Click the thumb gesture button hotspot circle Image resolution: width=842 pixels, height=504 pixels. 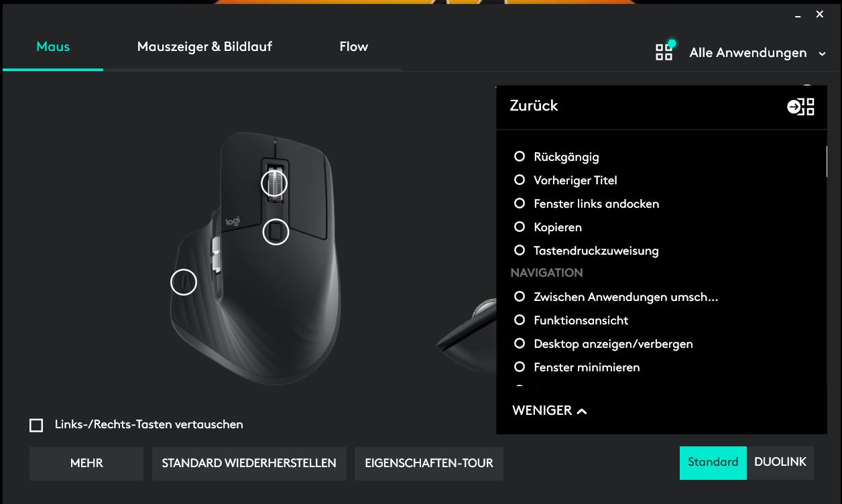coord(184,281)
